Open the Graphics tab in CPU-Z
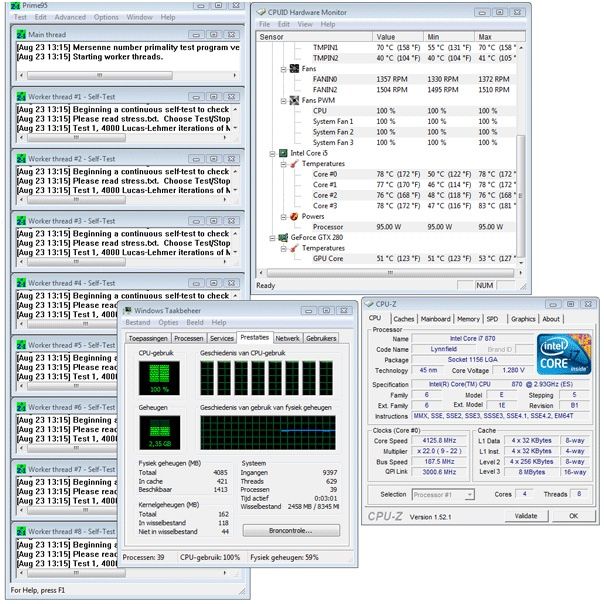Screen dimensions: 604x604 (523, 319)
